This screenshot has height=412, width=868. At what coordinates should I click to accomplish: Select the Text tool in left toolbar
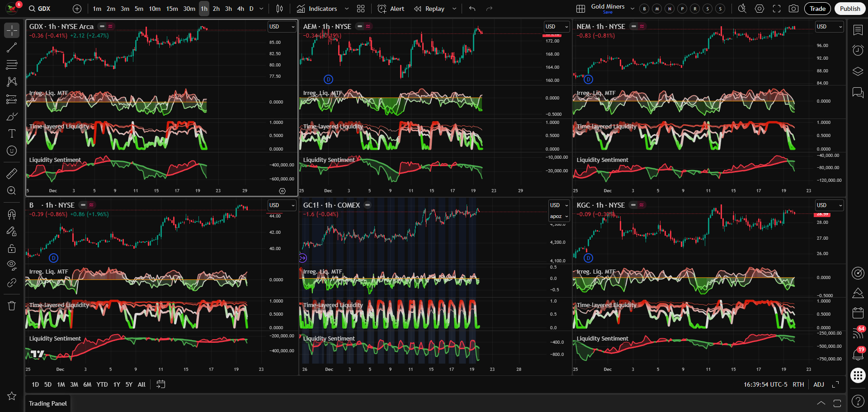point(12,133)
